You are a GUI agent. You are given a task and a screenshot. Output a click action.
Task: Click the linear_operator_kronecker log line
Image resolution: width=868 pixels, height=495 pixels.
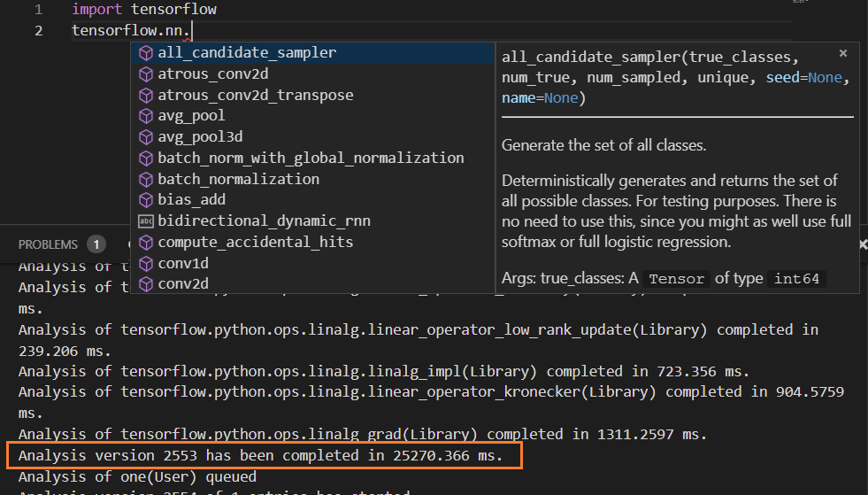coord(431,402)
